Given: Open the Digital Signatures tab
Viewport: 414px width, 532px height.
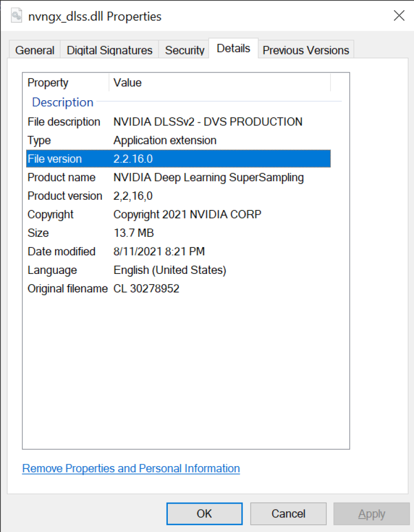Looking at the screenshot, I should point(109,50).
